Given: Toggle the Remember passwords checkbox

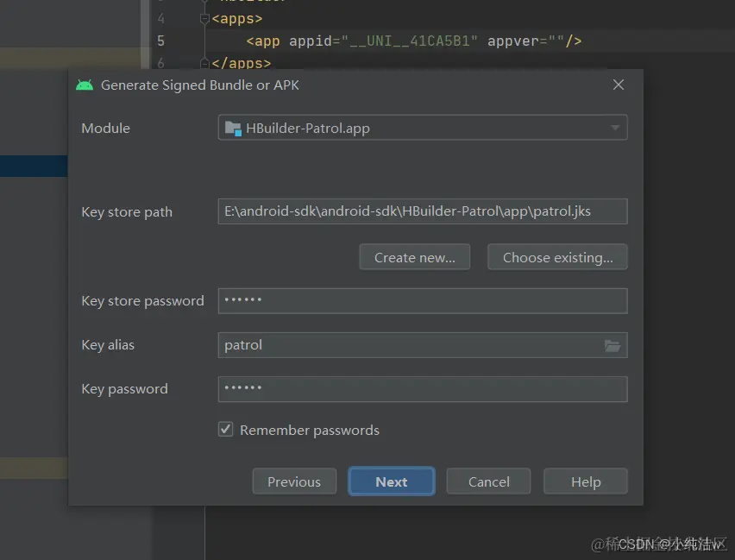Looking at the screenshot, I should [x=225, y=429].
